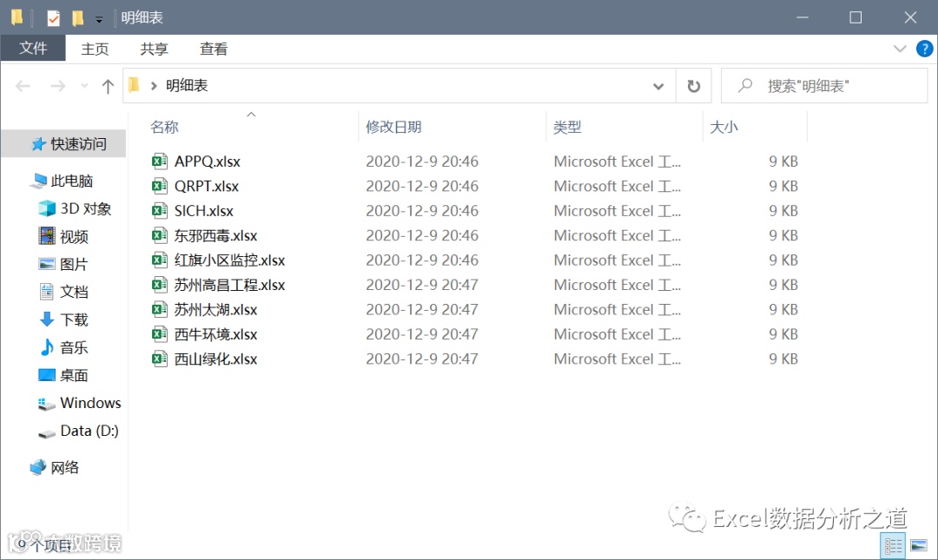Switch to details view in status bar
938x560 pixels.
coord(893,545)
